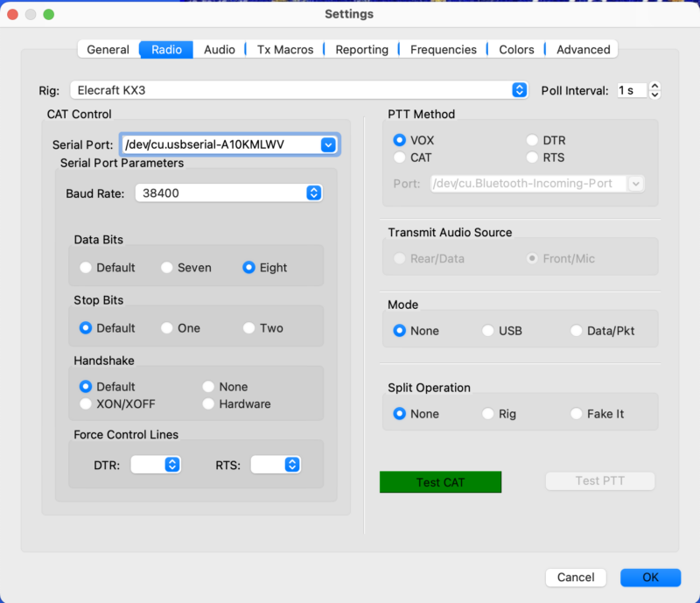Choose One stop bit radio button
Image resolution: width=700 pixels, height=603 pixels.
[167, 328]
